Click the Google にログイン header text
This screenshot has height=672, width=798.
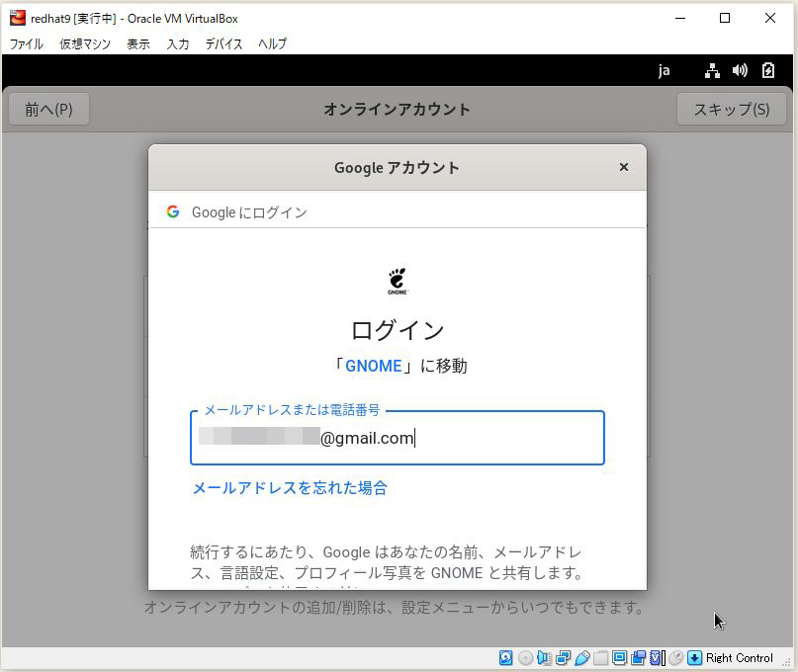coord(249,212)
